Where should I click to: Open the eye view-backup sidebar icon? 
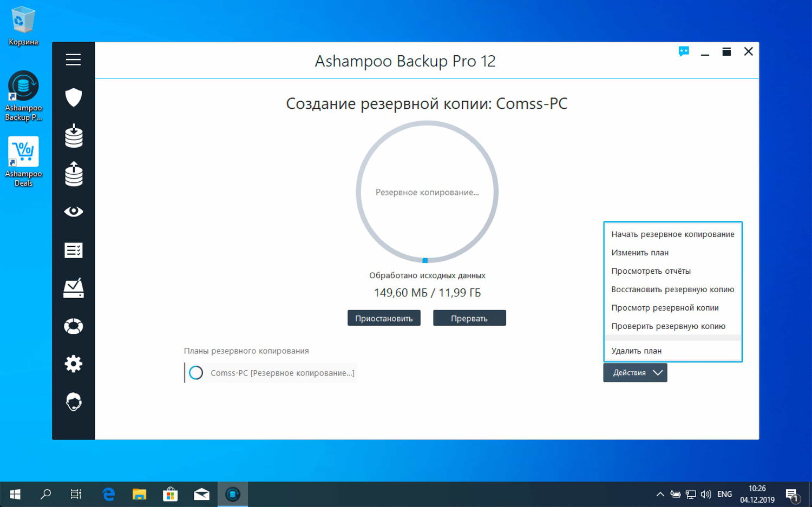74,212
